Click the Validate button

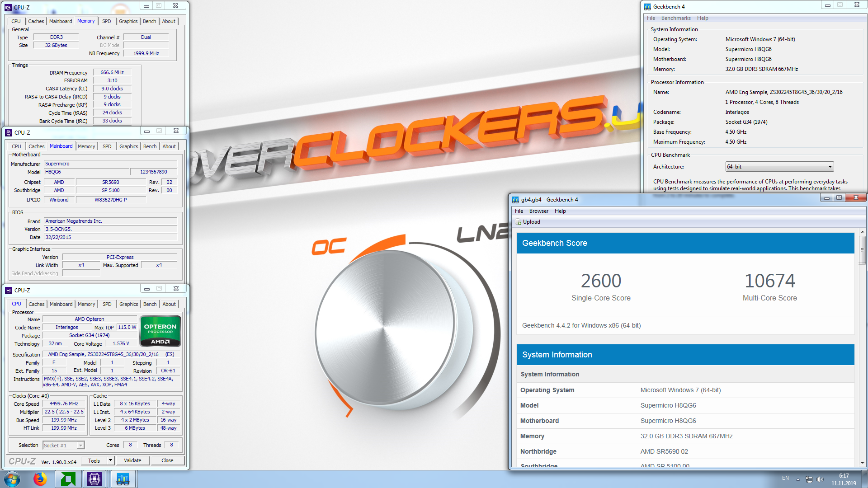132,460
